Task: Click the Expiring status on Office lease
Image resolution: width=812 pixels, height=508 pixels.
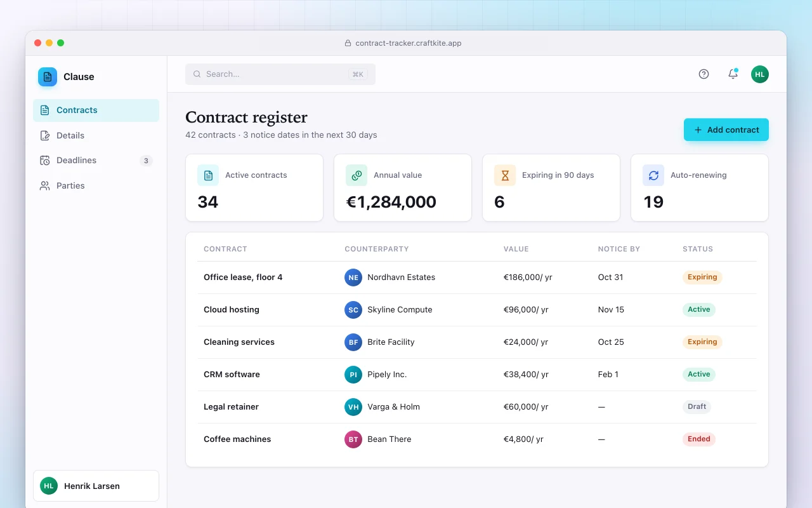Action: point(702,277)
